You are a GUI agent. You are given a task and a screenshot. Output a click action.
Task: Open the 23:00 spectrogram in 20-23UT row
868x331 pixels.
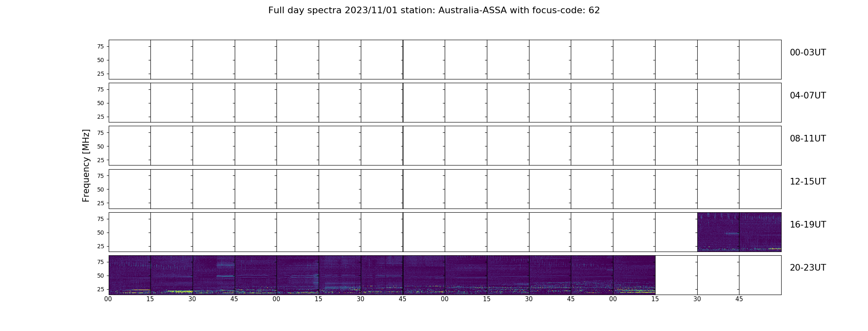click(x=634, y=275)
